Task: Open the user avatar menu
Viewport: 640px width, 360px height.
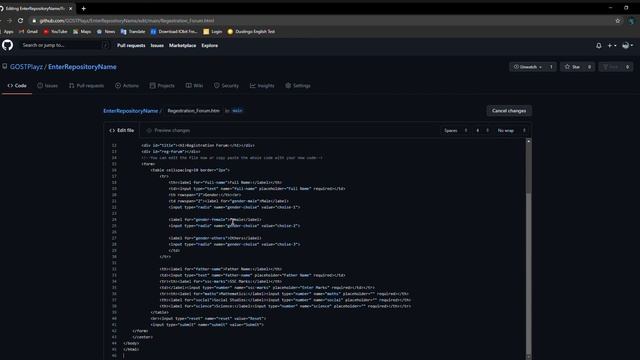Action: [x=627, y=46]
